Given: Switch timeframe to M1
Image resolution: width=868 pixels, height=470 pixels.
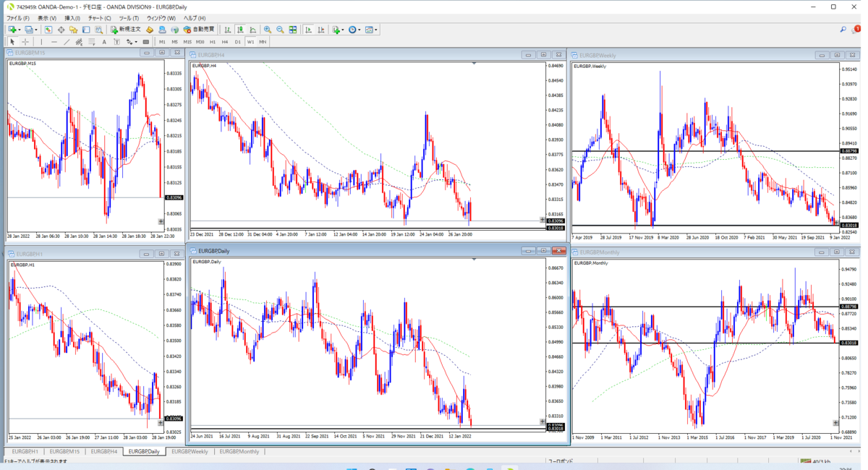Looking at the screenshot, I should pyautogui.click(x=162, y=42).
